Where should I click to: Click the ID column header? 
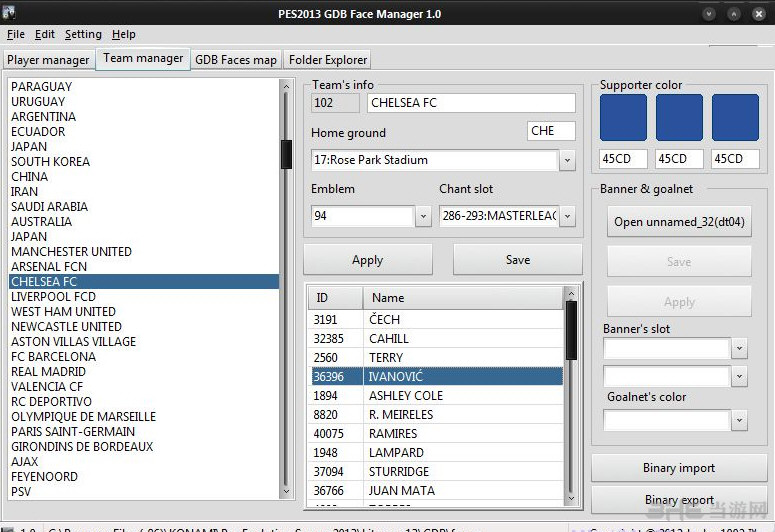coord(336,298)
